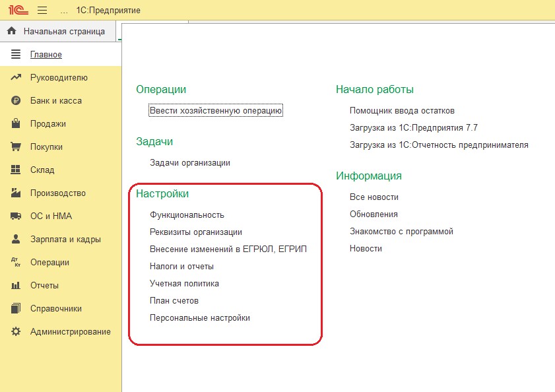Open Знакомство с программой

[x=401, y=231]
